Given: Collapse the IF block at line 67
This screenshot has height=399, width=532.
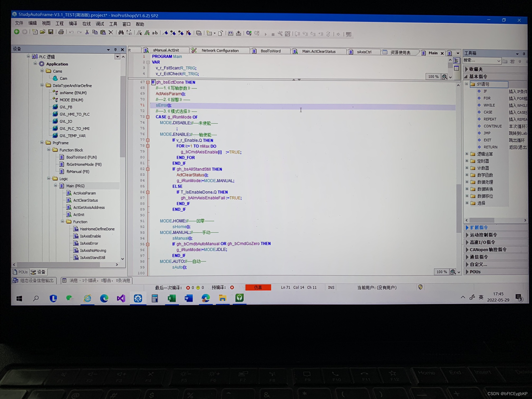Looking at the screenshot, I should [x=148, y=82].
